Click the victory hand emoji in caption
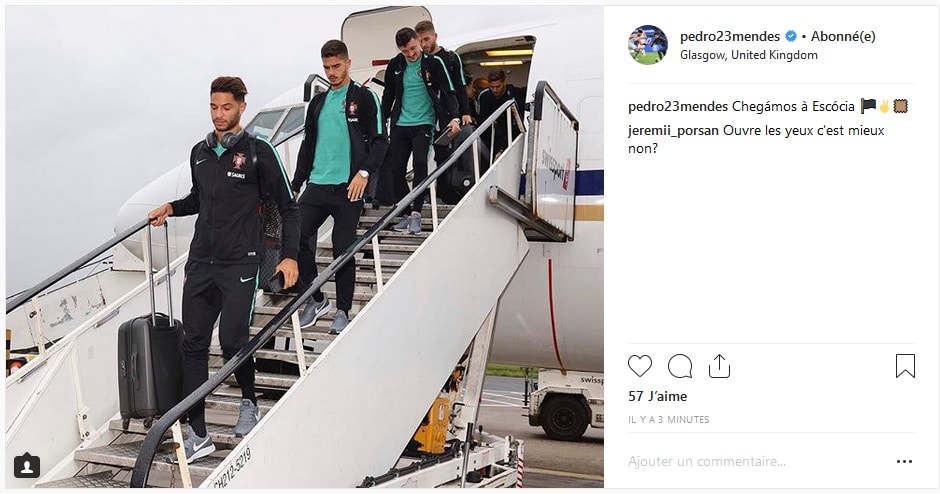This screenshot has width=940, height=494. (x=884, y=107)
